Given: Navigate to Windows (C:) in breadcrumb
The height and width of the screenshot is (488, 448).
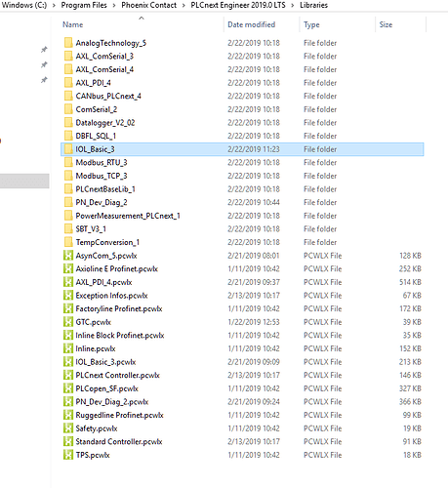Looking at the screenshot, I should coord(24,5).
